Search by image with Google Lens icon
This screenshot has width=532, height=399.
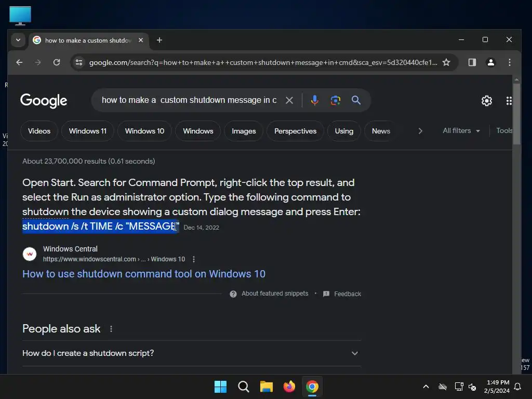coord(335,100)
